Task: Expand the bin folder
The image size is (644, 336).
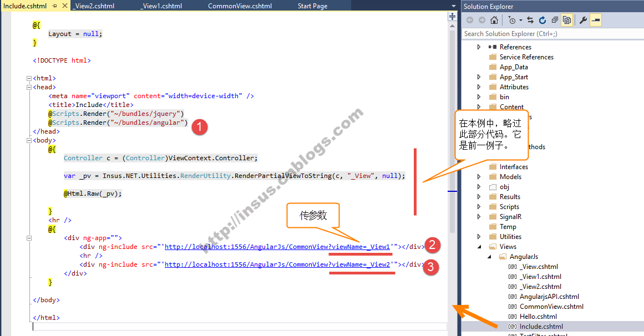Action: tap(479, 96)
